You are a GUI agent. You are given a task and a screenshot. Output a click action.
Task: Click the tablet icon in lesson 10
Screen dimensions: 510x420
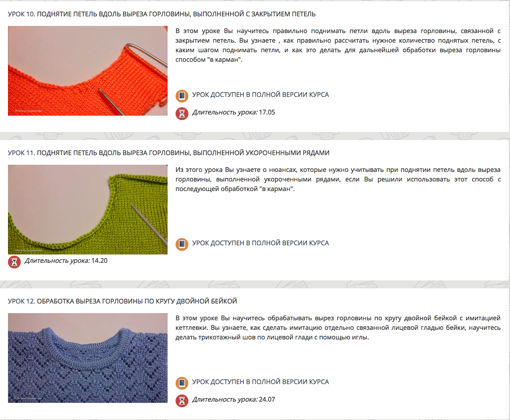coord(182,96)
